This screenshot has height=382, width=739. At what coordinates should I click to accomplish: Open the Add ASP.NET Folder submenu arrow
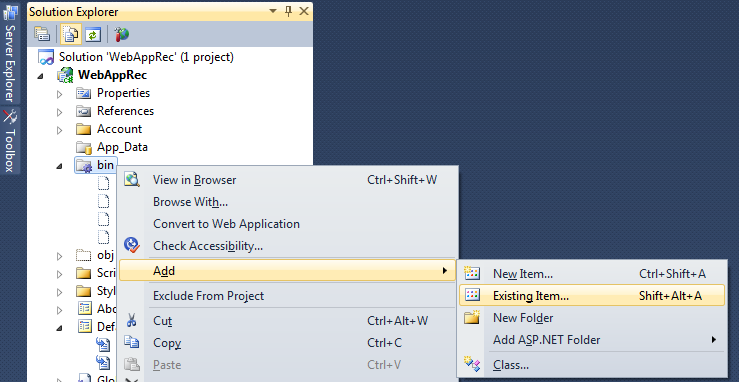point(714,340)
